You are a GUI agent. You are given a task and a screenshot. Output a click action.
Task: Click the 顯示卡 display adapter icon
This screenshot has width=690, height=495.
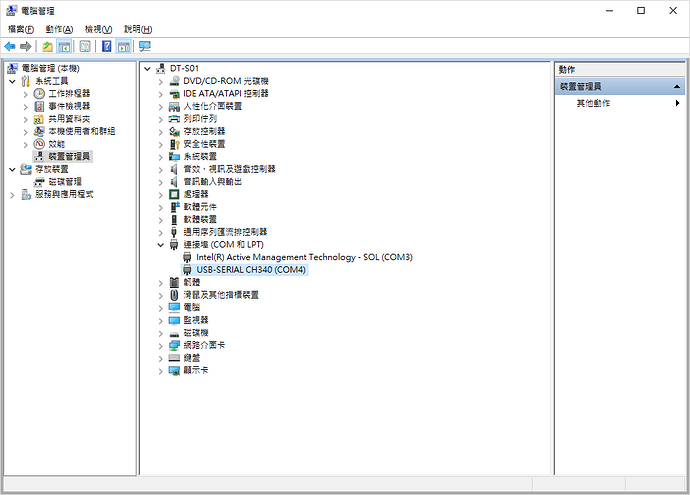[x=175, y=370]
